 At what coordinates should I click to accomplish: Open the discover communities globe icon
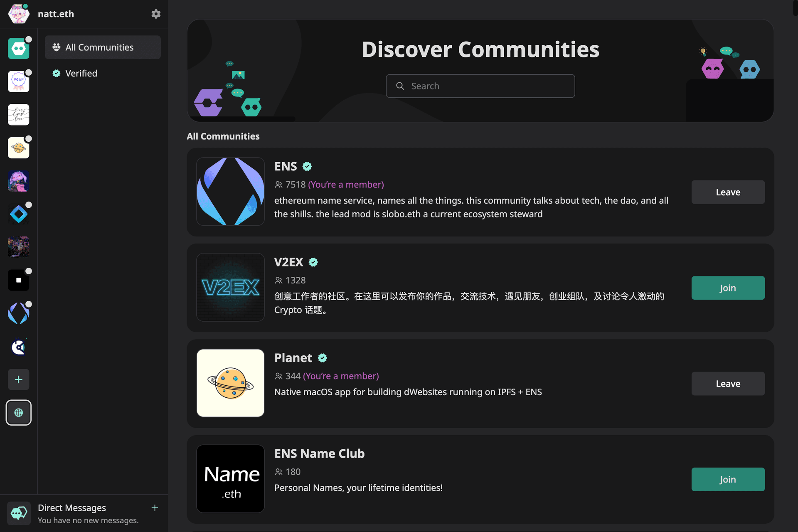click(x=19, y=413)
